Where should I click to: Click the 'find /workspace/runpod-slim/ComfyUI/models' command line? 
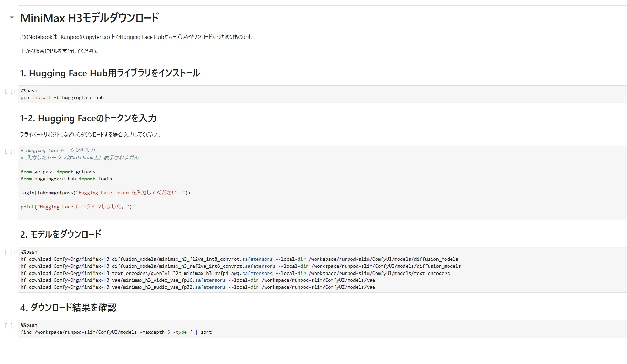point(116,332)
